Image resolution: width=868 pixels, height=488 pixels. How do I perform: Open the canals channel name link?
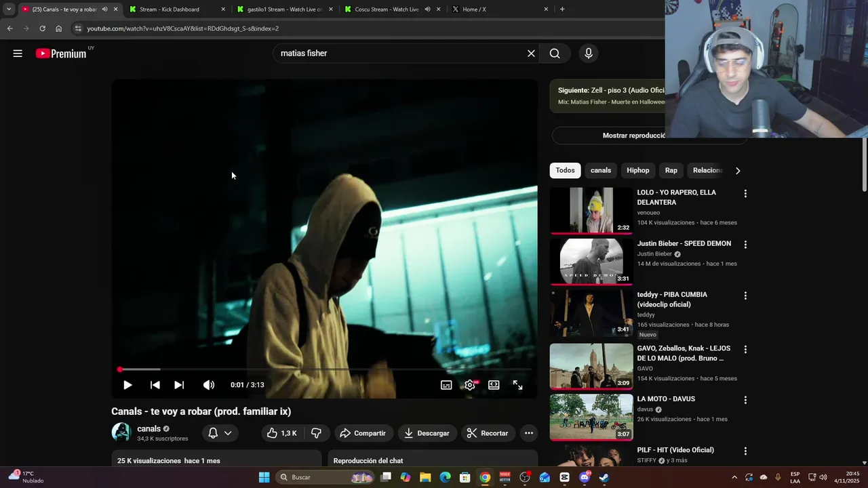pos(149,429)
